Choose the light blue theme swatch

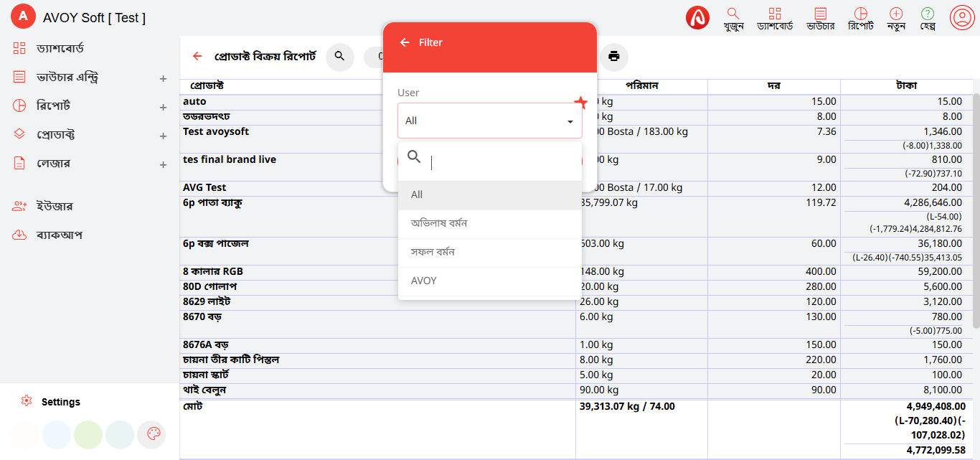(57, 434)
